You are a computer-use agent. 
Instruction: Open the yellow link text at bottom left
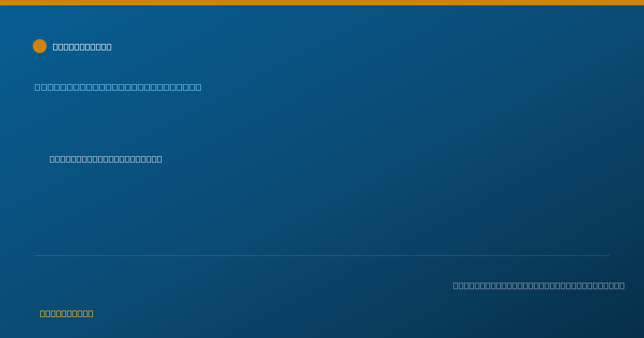[67, 313]
